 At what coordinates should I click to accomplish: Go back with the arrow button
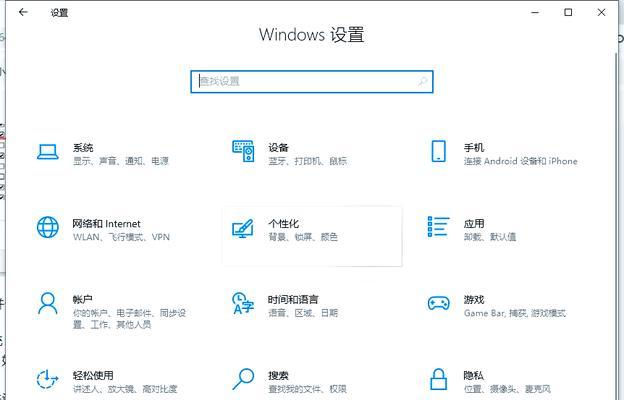pos(23,12)
